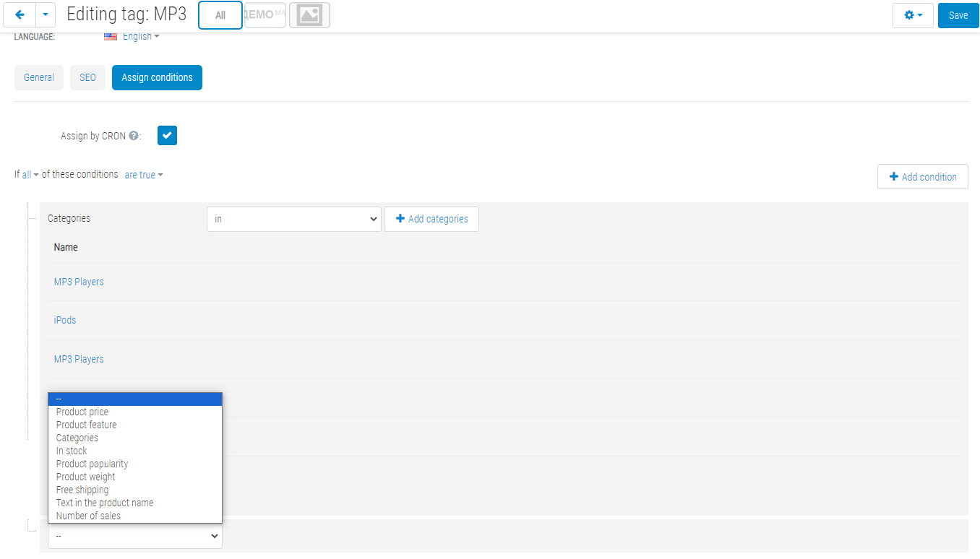The width and height of the screenshot is (980, 559).
Task: Choose Product price from the condition list
Action: point(135,412)
